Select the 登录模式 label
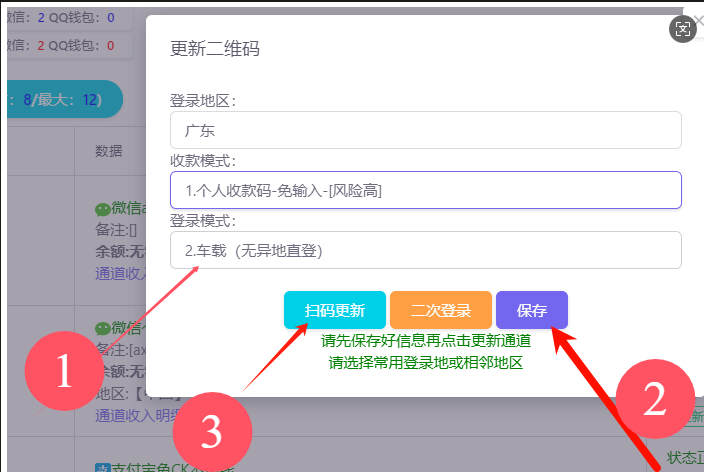This screenshot has height=472, width=704. pos(203,221)
